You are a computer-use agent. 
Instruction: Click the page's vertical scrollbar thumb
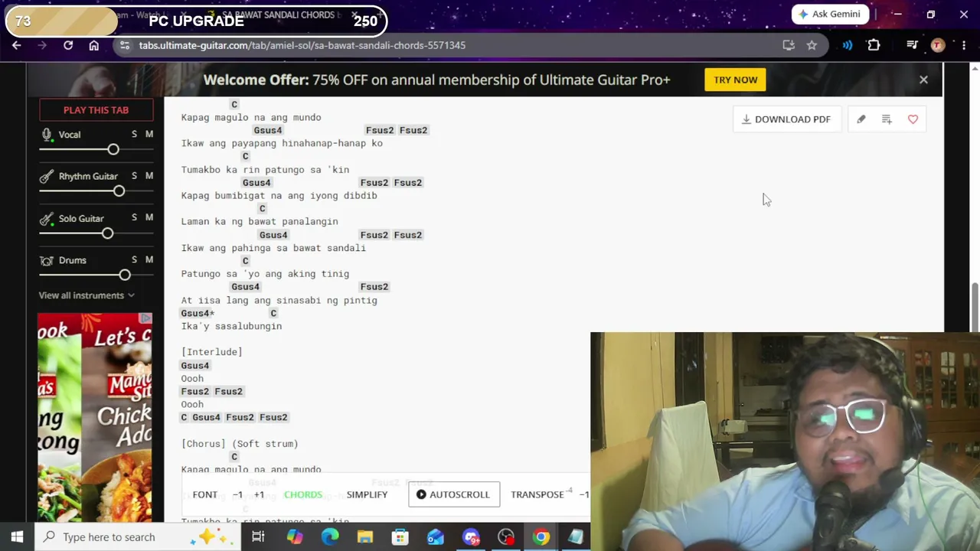(975, 308)
